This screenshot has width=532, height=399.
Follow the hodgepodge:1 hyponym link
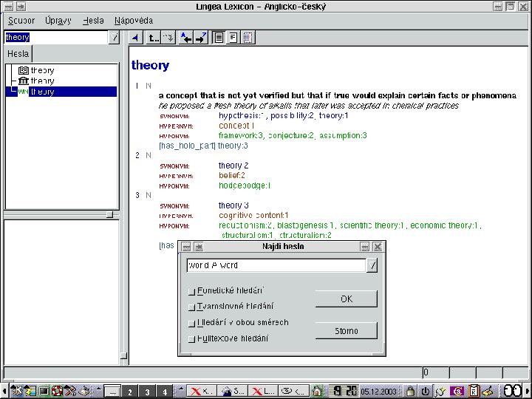click(245, 185)
